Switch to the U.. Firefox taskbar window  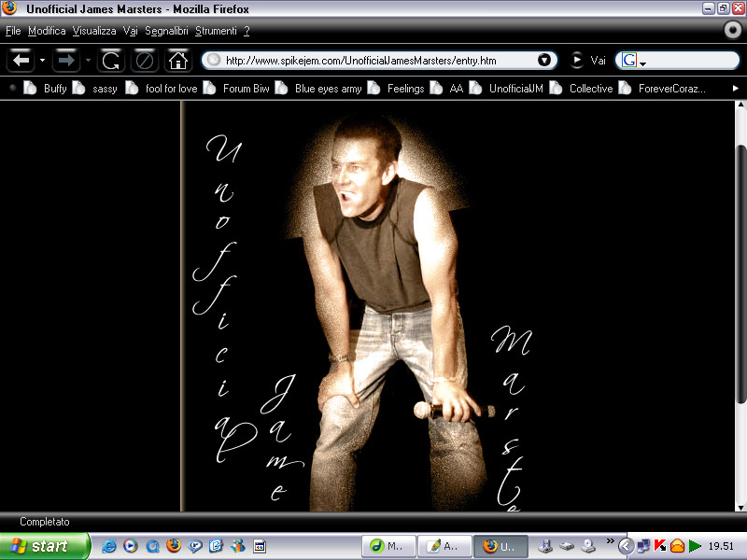point(500,546)
